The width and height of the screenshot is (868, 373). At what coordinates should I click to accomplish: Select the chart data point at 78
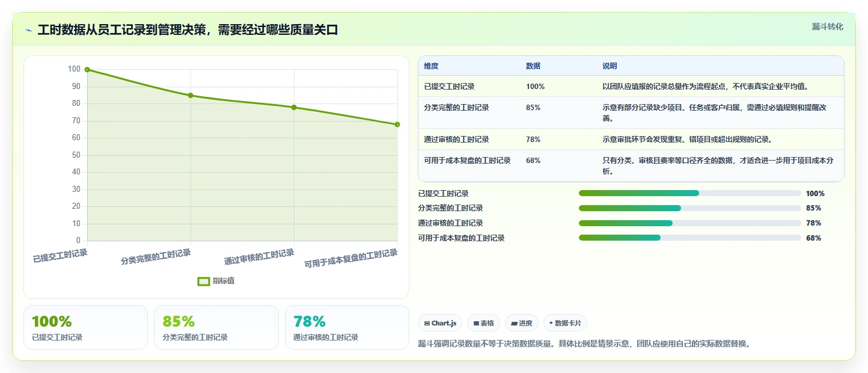pos(294,107)
